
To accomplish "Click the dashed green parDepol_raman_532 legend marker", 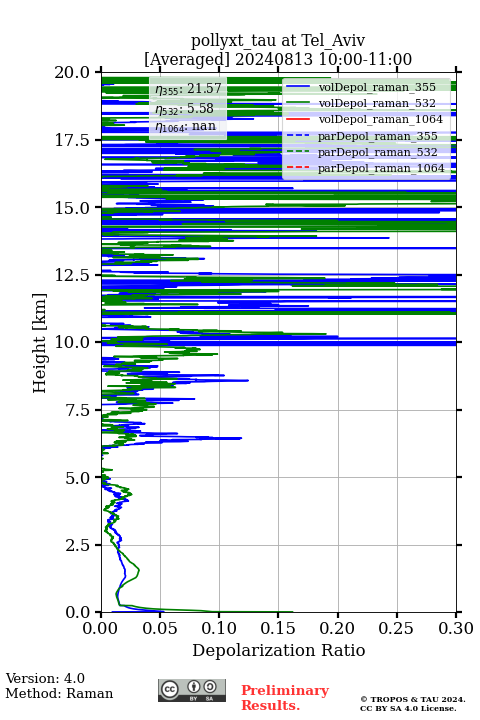I will (298, 152).
